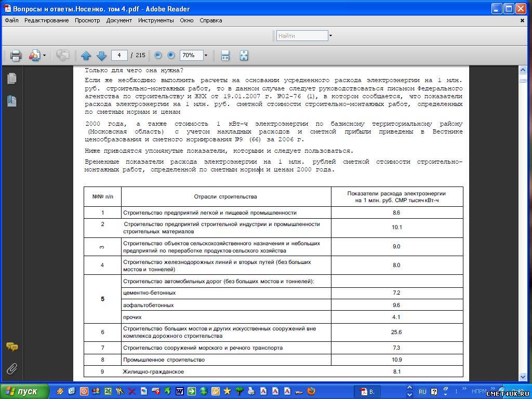Click the Найти search field
This screenshot has height=399, width=532.
click(302, 36)
